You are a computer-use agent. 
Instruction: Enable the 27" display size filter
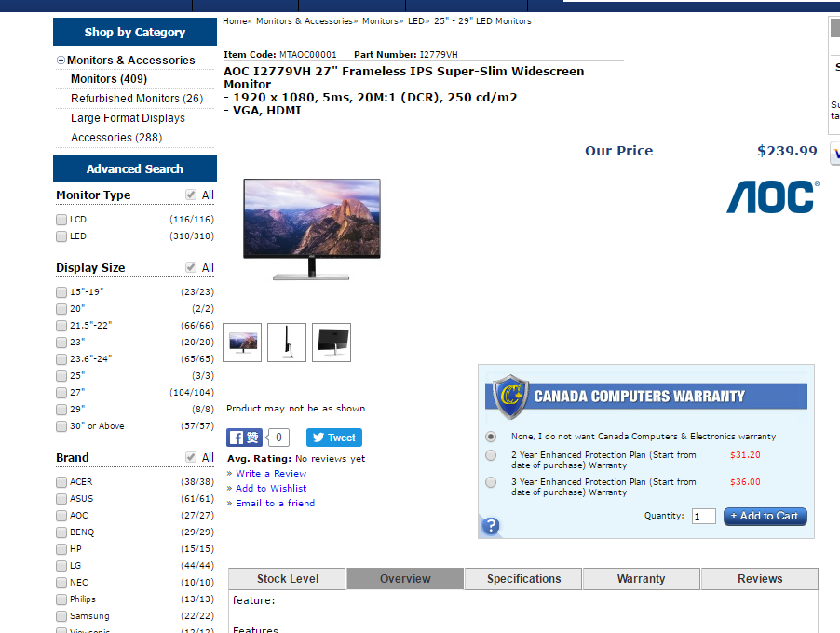click(x=61, y=393)
